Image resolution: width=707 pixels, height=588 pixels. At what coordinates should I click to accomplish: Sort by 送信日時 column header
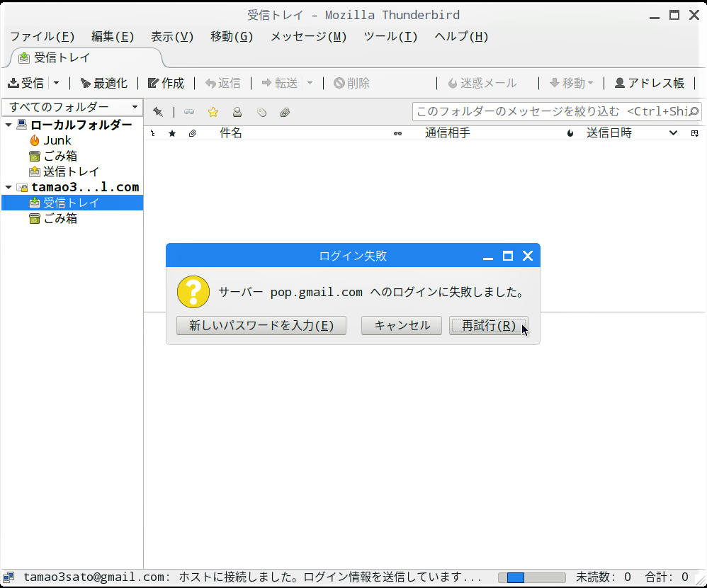609,133
